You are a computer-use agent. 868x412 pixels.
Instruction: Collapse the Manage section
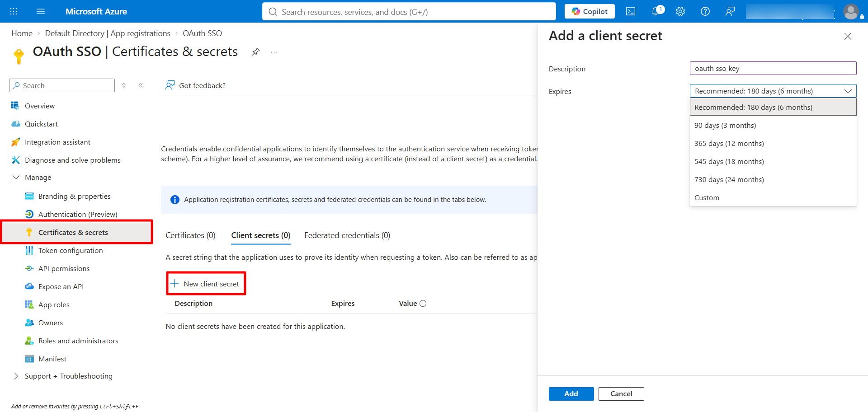pos(16,177)
